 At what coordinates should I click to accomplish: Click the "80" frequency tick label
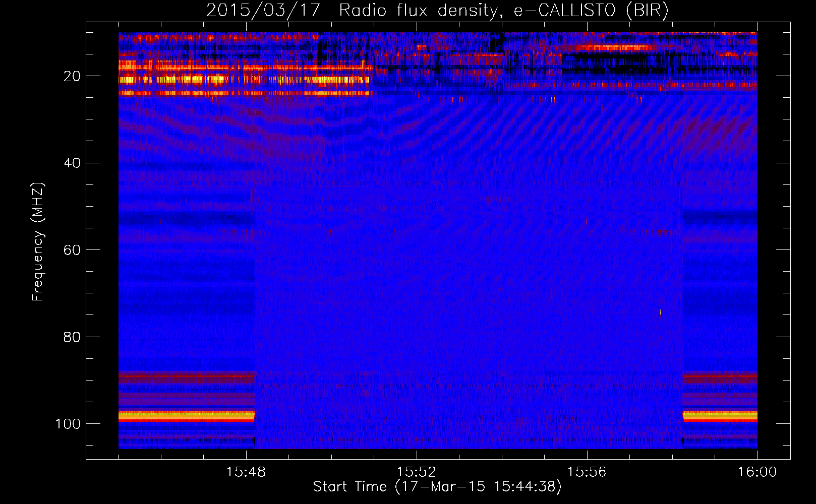[x=72, y=337]
